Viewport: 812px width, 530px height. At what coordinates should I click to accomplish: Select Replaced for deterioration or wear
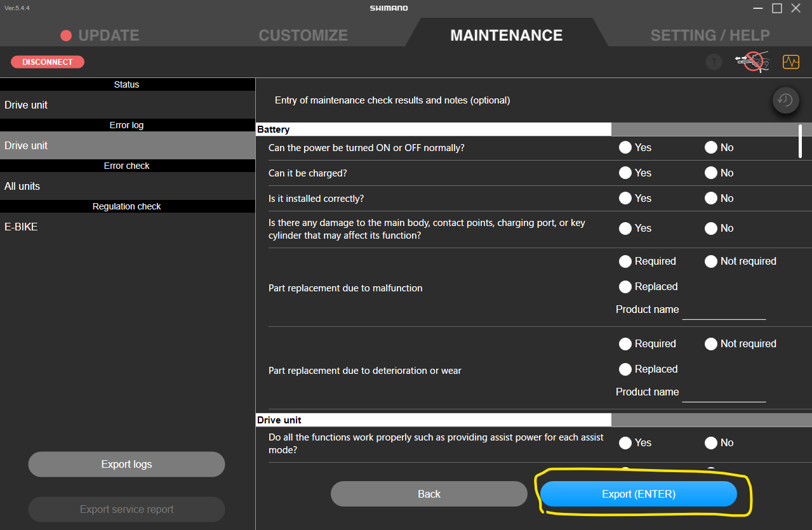coord(625,369)
